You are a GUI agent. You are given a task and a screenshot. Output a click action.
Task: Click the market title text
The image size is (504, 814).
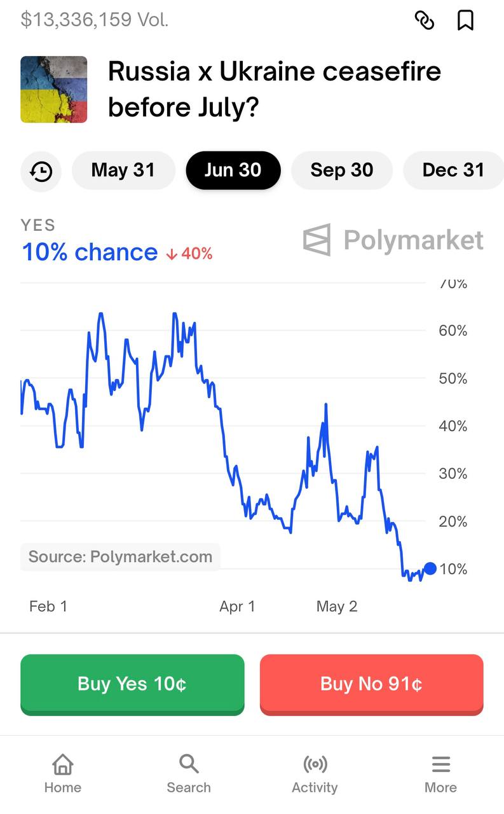pos(275,89)
